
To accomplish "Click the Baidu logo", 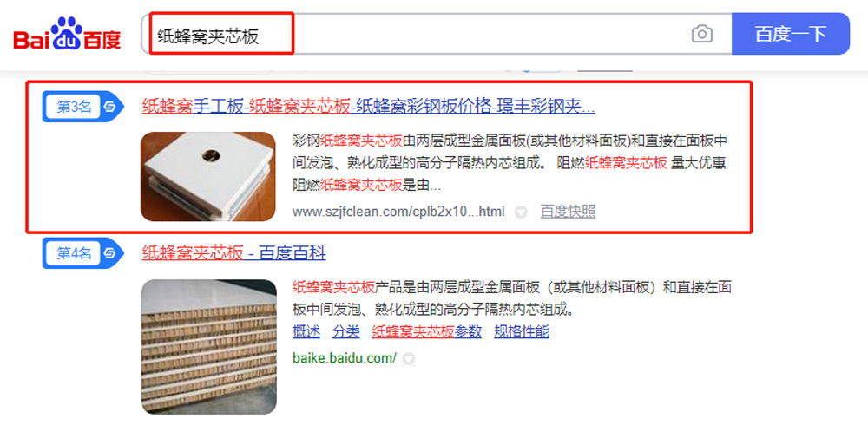I will coord(67,34).
